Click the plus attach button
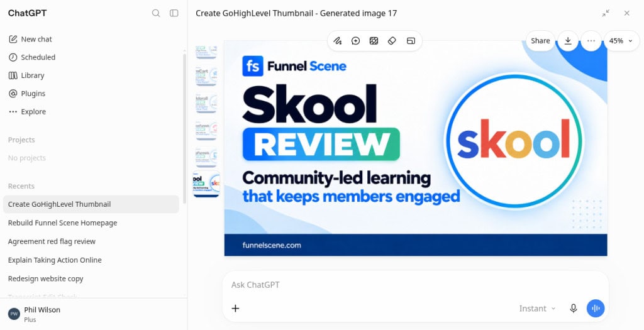 pyautogui.click(x=235, y=308)
